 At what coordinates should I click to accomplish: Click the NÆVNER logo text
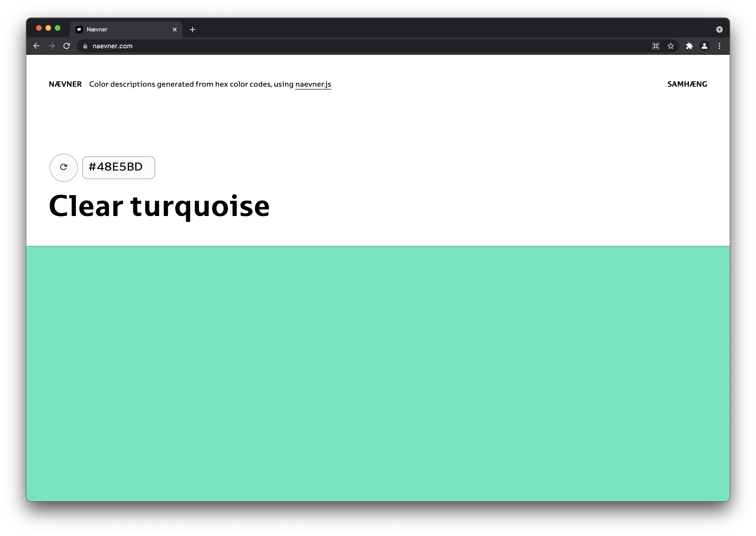(65, 84)
